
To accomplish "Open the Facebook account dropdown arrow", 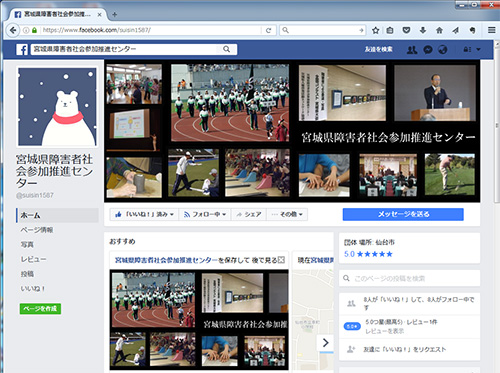I will (x=479, y=49).
